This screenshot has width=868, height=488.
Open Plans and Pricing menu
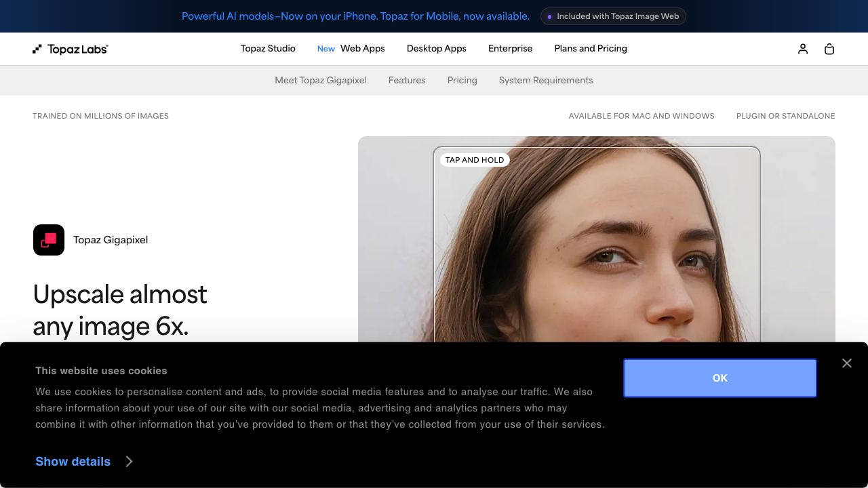(591, 49)
